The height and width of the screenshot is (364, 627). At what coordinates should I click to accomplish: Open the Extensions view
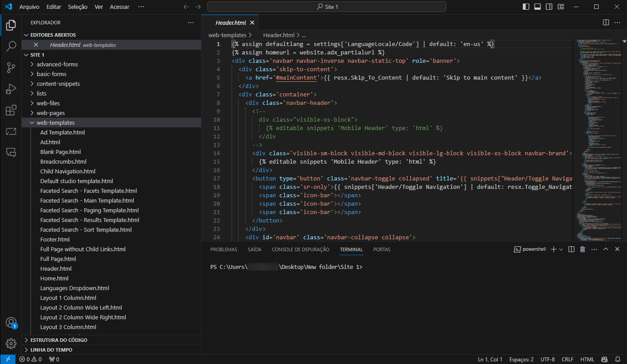pyautogui.click(x=11, y=110)
